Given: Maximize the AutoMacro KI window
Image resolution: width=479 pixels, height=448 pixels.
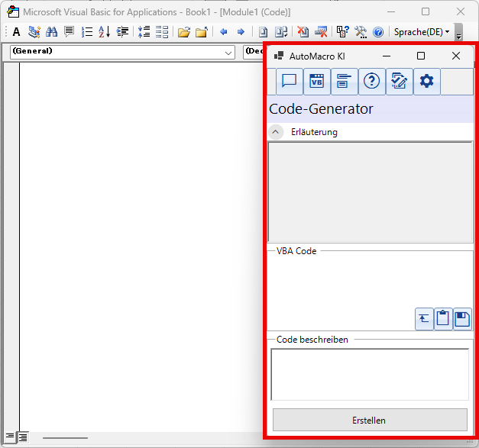Looking at the screenshot, I should click(421, 56).
